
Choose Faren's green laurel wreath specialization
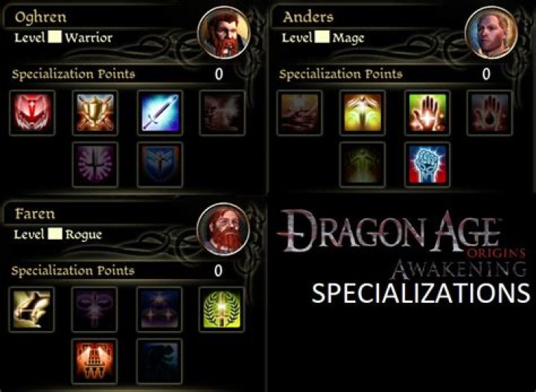pyautogui.click(x=222, y=309)
